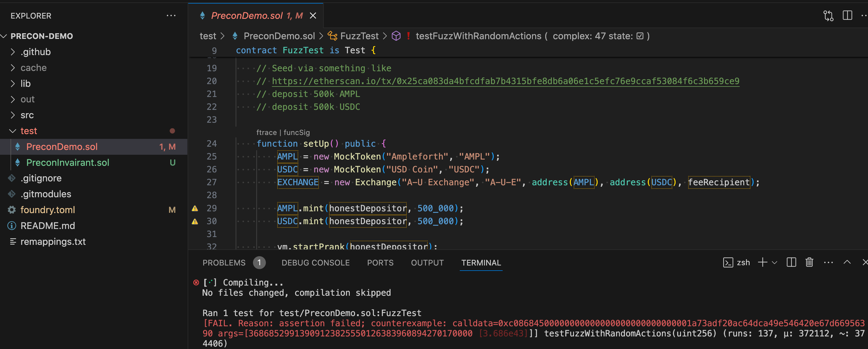Screen dimensions: 868x349
Task: Open the new terminal launch profile dropdown
Action: (x=774, y=262)
